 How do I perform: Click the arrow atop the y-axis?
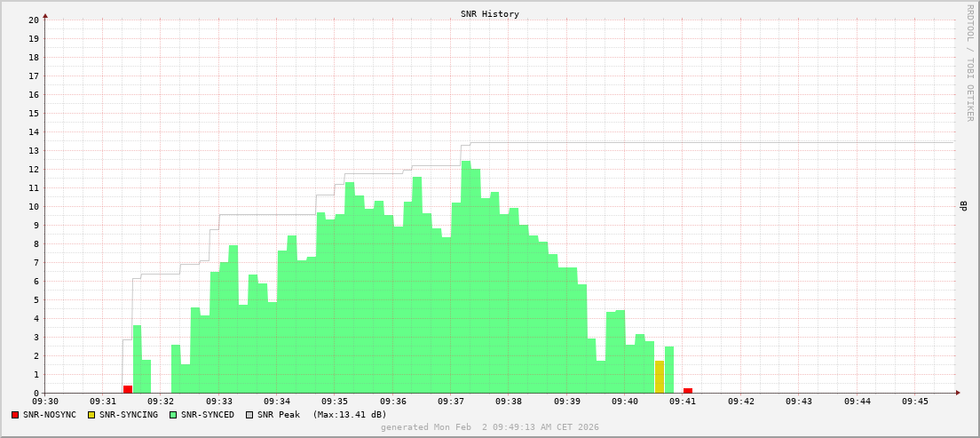[x=45, y=15]
